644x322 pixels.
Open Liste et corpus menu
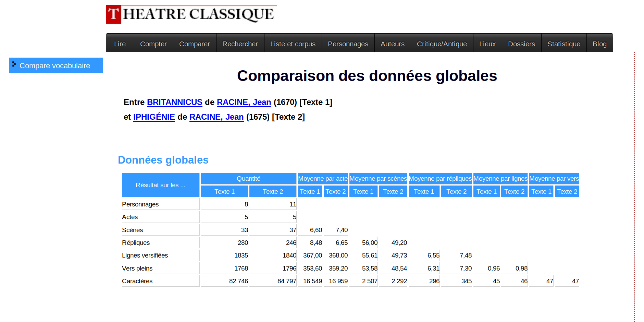293,44
